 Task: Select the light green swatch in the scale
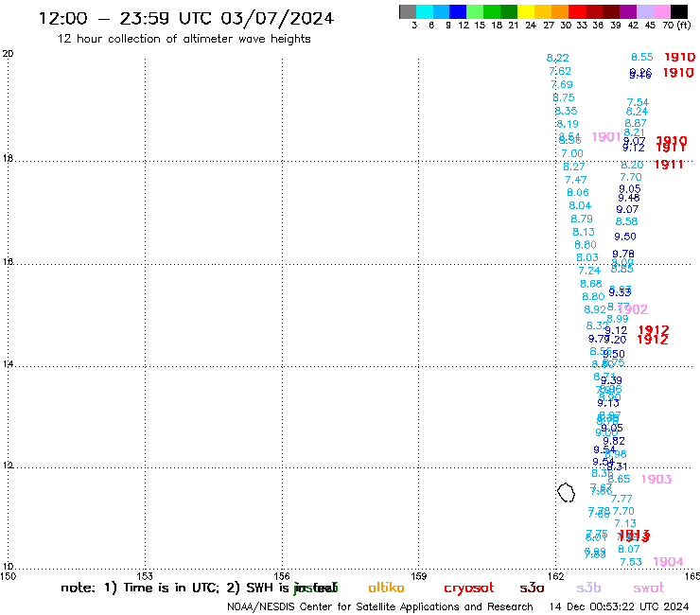(476, 11)
